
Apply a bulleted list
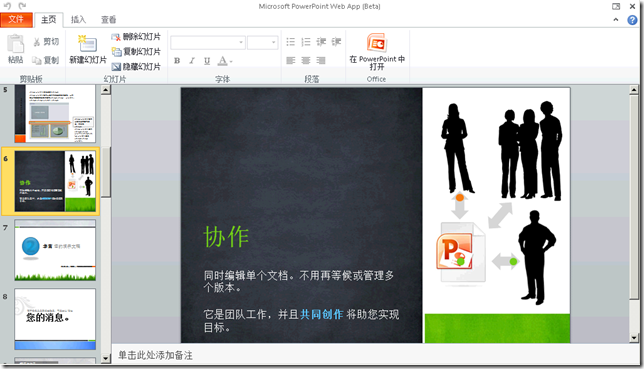click(x=291, y=42)
